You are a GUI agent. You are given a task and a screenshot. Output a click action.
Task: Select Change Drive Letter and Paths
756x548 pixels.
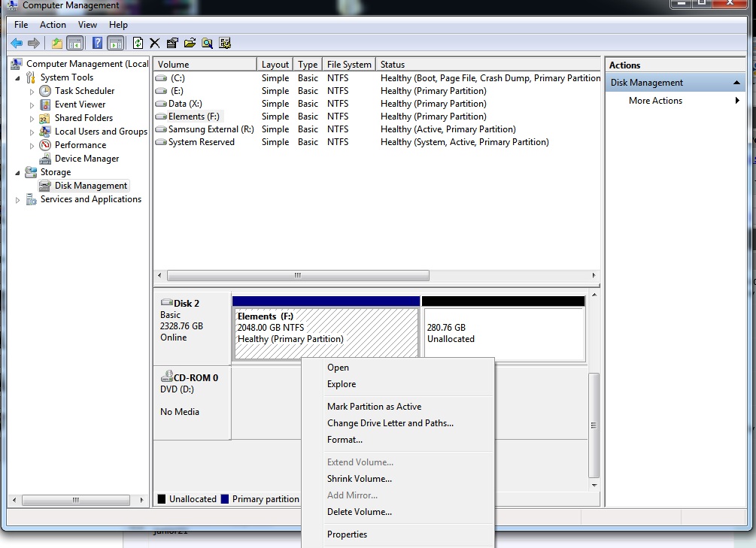tap(398, 423)
